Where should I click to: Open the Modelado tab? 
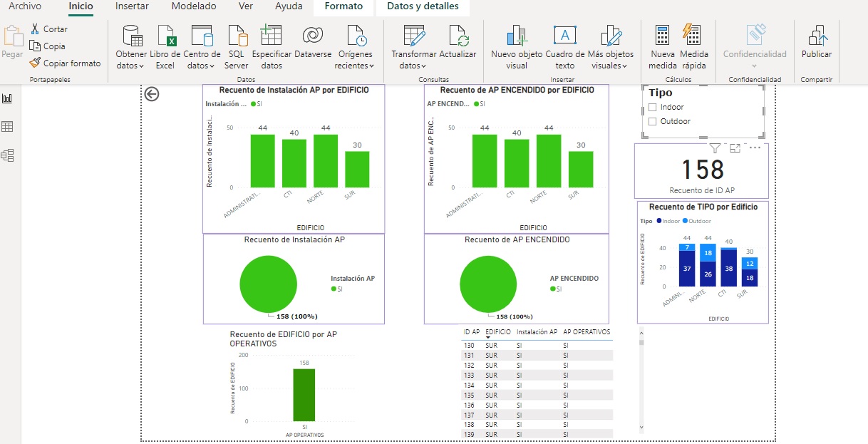(x=194, y=6)
